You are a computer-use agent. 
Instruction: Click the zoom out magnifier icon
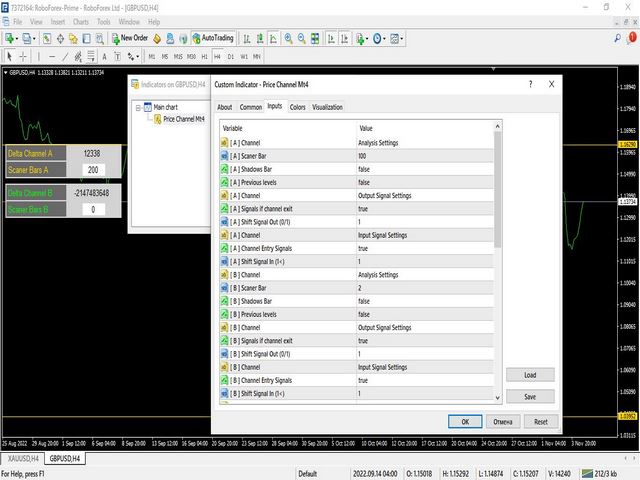click(302, 38)
